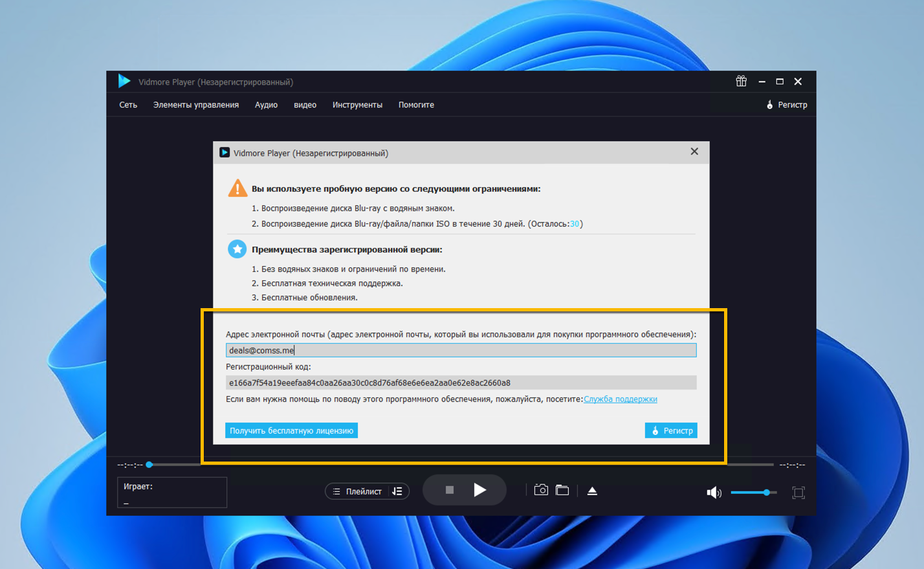This screenshot has width=924, height=569.
Task: Select text 'Без водяных знаков и ограничений по времени.'
Action: (x=353, y=269)
